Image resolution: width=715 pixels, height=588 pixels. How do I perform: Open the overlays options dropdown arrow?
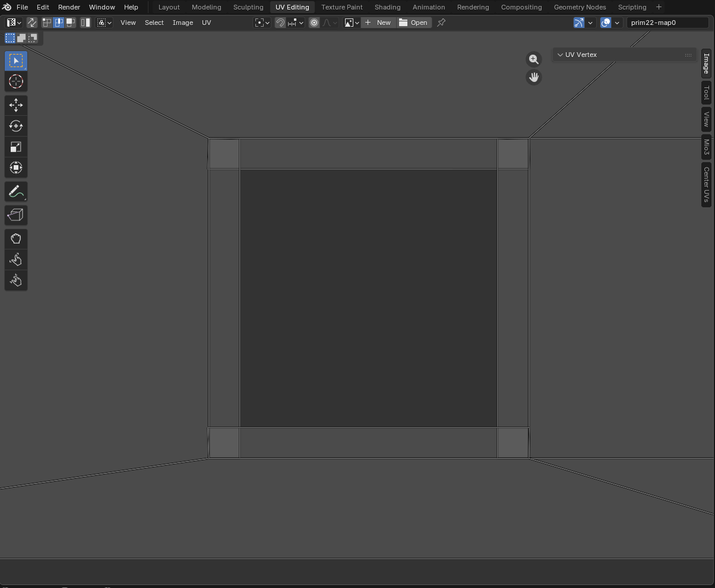coord(617,23)
